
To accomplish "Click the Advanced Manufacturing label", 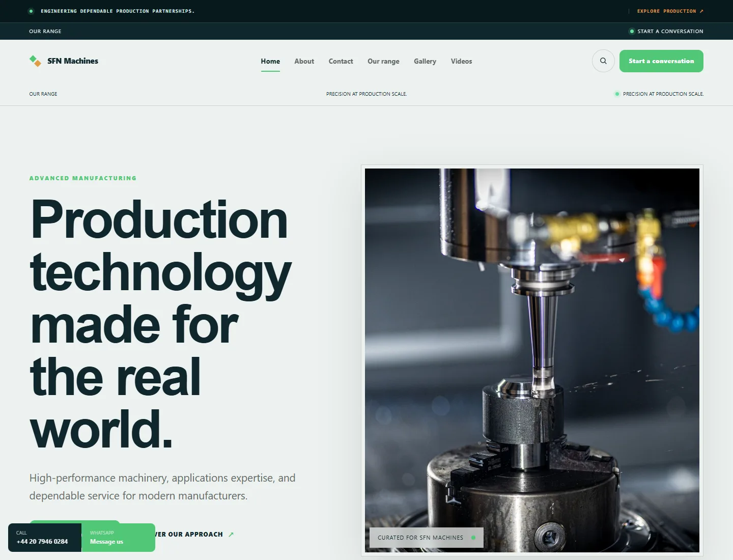I will coord(83,178).
